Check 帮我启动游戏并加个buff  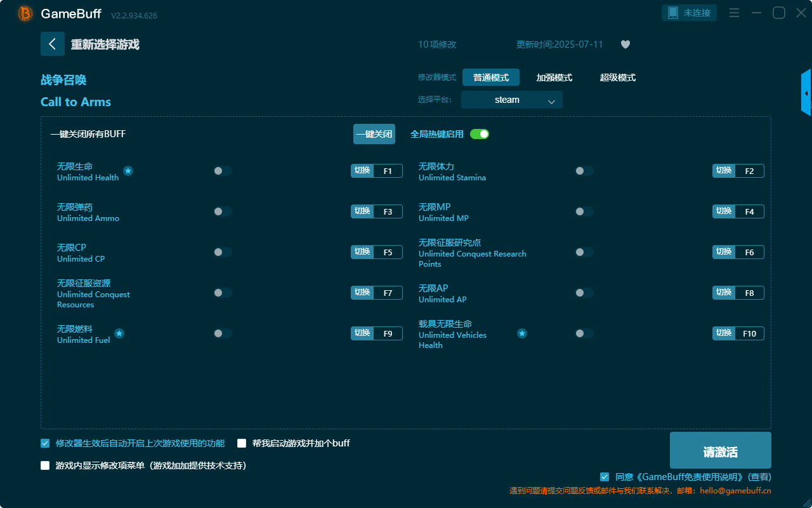point(242,443)
